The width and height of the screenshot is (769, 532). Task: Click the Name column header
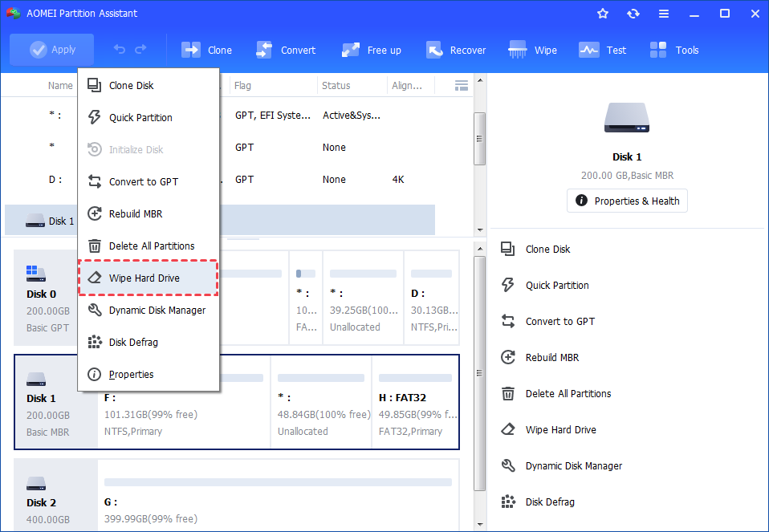pyautogui.click(x=60, y=85)
